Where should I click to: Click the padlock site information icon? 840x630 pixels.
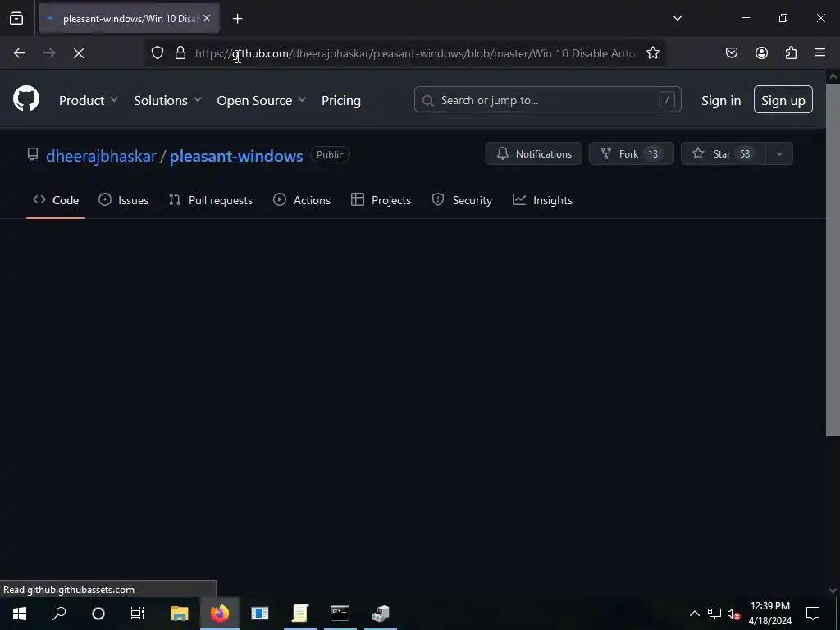[180, 53]
